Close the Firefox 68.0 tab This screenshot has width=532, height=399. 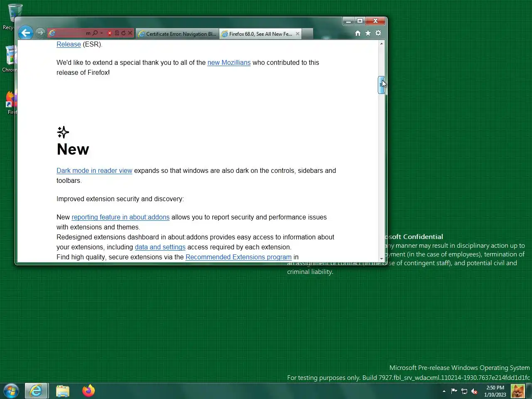coord(298,34)
